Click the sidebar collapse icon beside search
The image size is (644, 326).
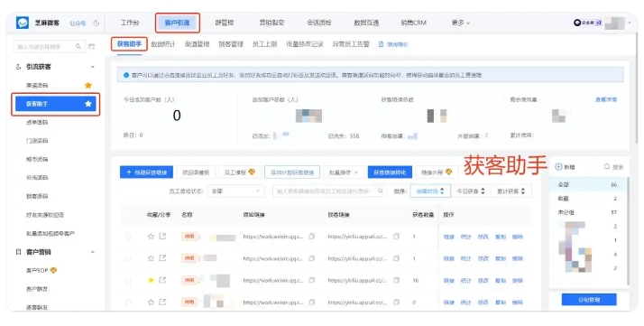92,46
